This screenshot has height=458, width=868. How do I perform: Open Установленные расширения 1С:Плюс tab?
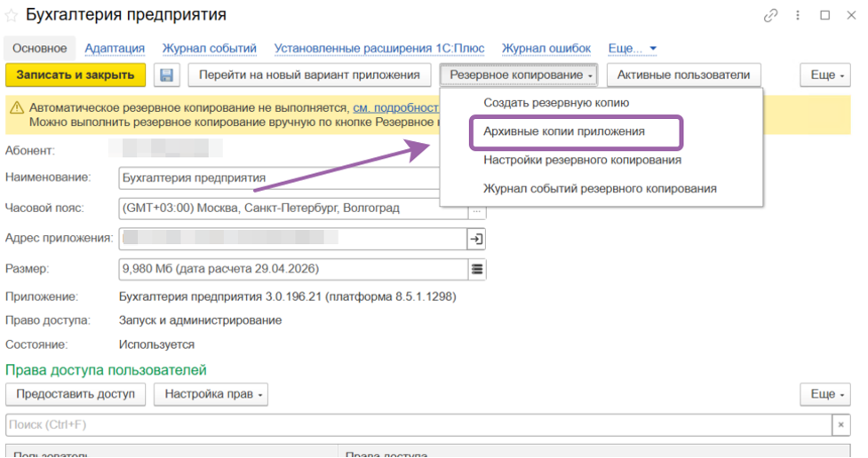click(x=379, y=49)
